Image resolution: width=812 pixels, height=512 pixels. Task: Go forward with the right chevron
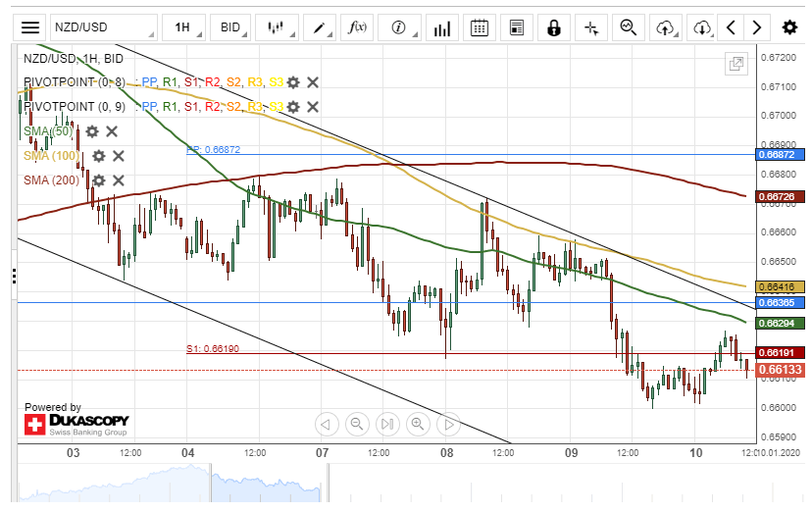756,27
